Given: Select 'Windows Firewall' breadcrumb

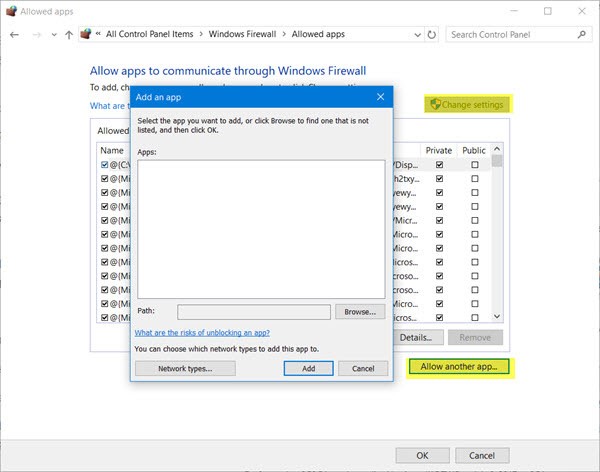Looking at the screenshot, I should 242,34.
